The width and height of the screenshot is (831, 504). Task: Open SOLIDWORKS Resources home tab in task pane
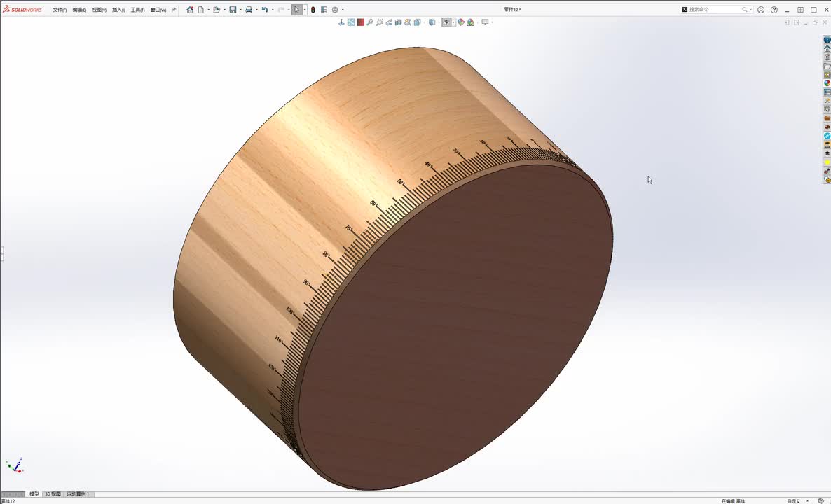point(827,49)
